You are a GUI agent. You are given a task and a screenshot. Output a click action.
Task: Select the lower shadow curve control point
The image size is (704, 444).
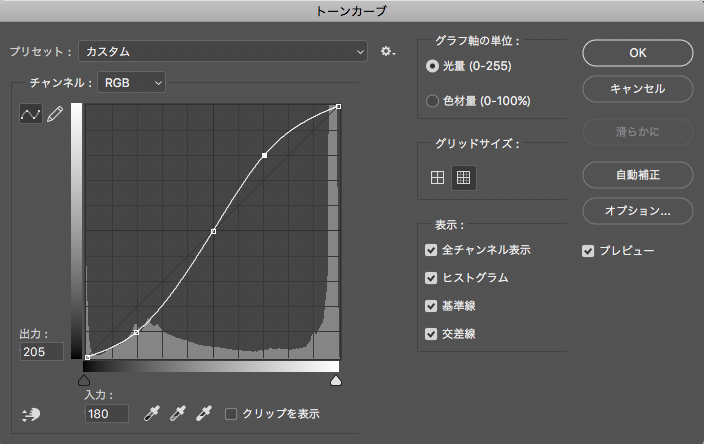point(136,333)
